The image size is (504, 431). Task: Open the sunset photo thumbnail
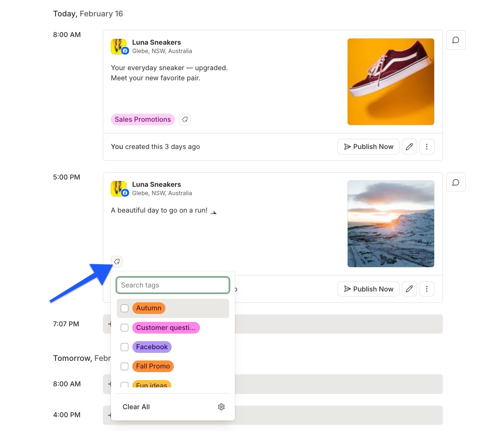[x=391, y=223]
